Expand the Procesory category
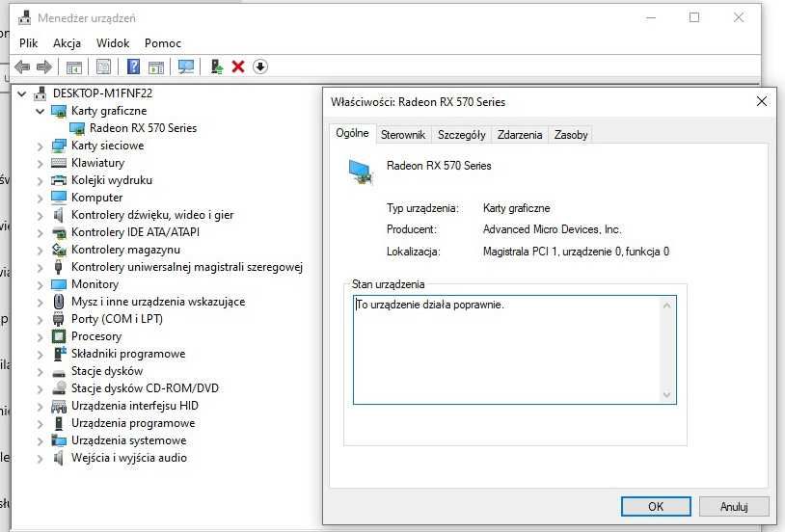This screenshot has height=532, width=785. (x=41, y=336)
